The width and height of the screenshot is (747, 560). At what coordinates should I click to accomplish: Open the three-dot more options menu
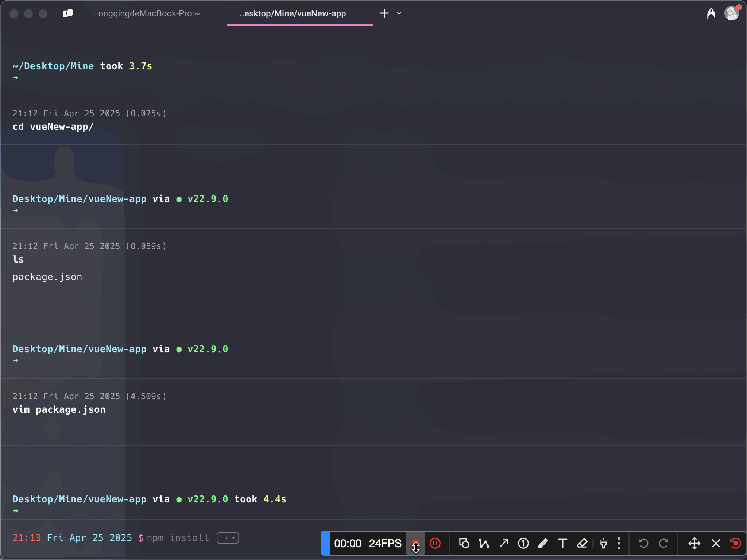tap(619, 543)
